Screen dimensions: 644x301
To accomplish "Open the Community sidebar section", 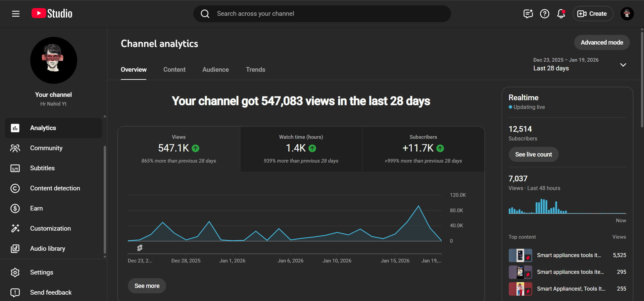I will click(46, 148).
